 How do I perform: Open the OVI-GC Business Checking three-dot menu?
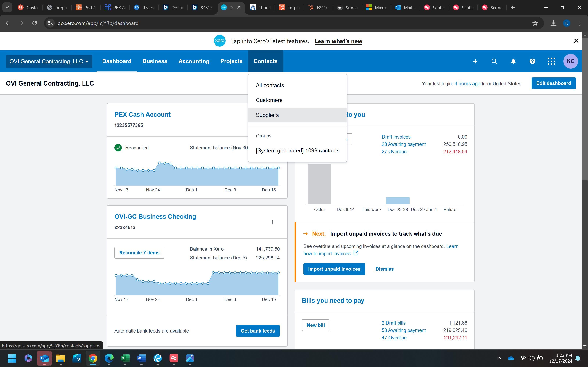(272, 222)
